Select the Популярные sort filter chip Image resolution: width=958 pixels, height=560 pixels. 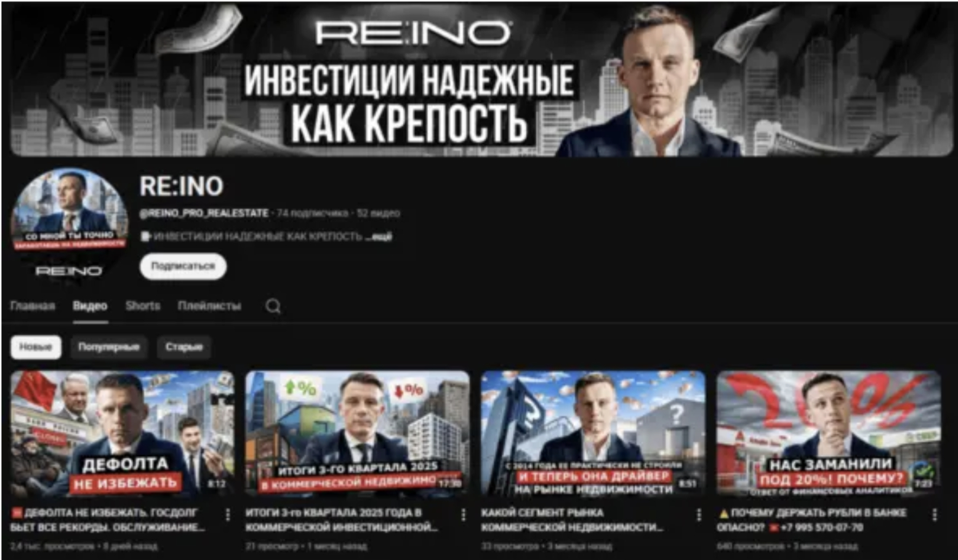point(108,347)
